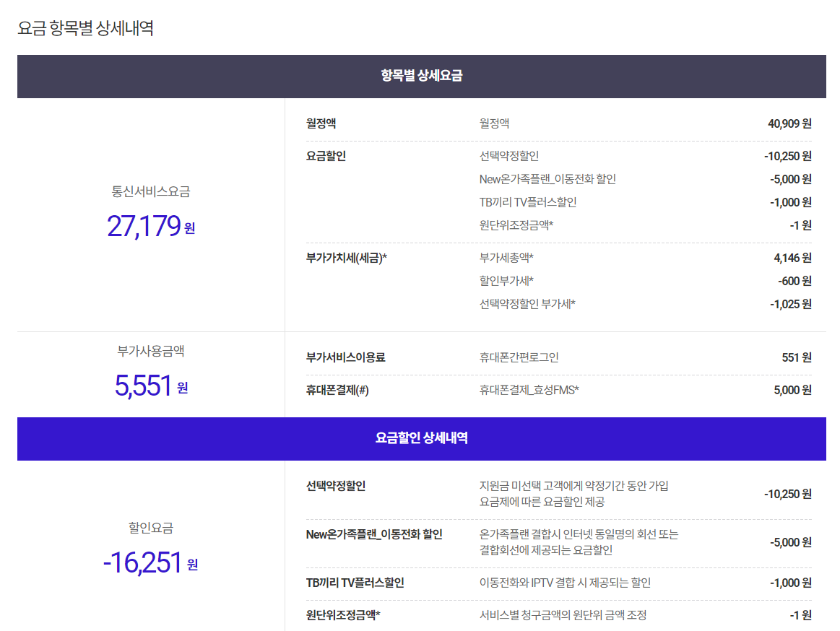Click the 서비스별 청구금액의 원단위 금액 조정 description
This screenshot has width=840, height=631.
point(562,615)
